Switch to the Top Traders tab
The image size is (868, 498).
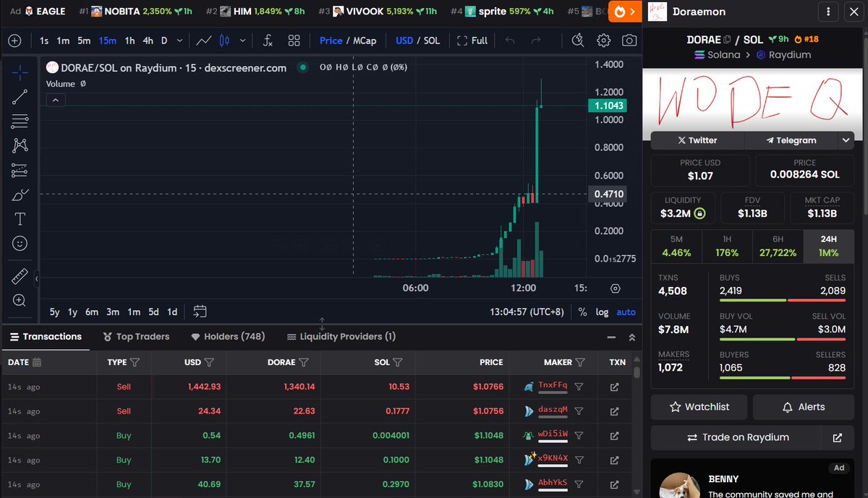(136, 337)
